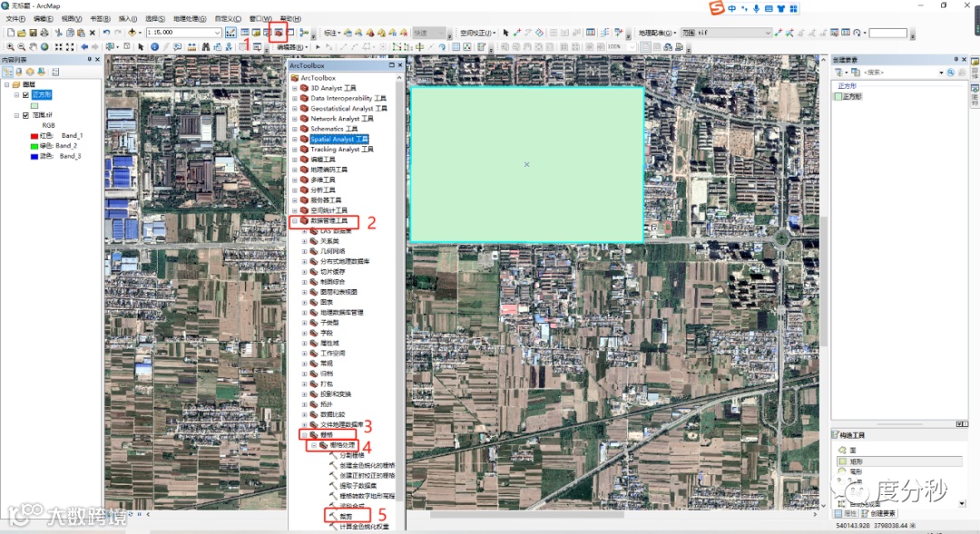Open the map scale 1:15,000 dropdown
Image resolution: width=980 pixels, height=534 pixels.
218,33
